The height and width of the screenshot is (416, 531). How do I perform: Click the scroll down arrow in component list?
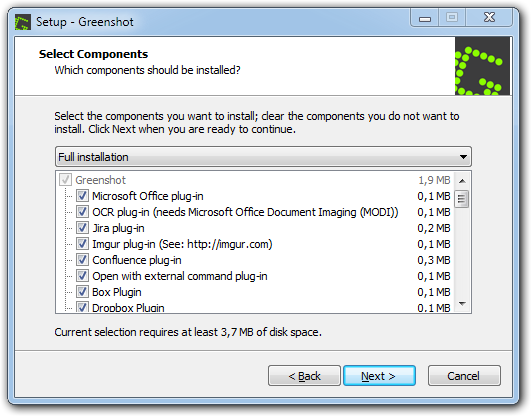462,304
